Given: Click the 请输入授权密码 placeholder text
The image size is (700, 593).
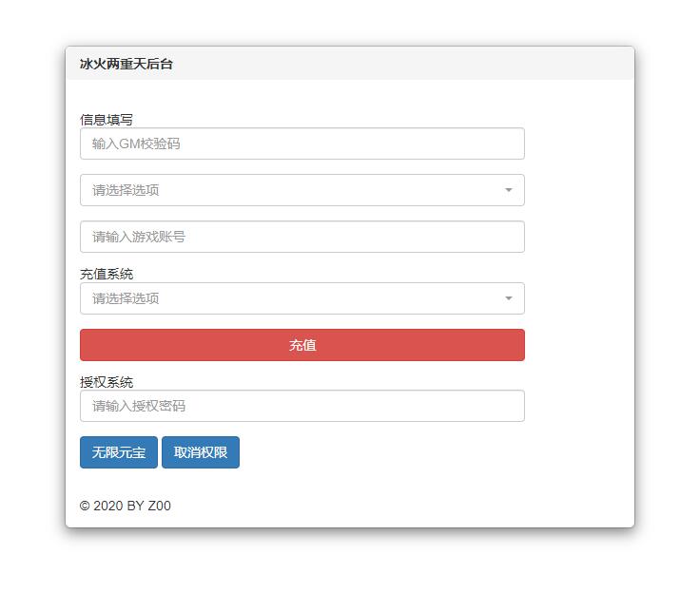Looking at the screenshot, I should coord(139,406).
